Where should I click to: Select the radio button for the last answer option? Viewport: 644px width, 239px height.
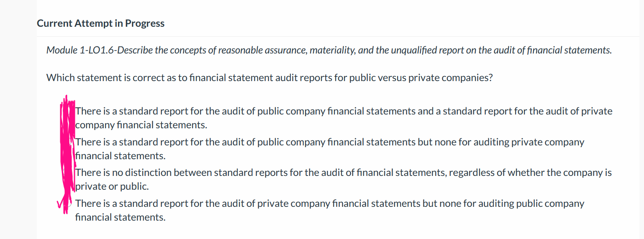tap(68, 204)
